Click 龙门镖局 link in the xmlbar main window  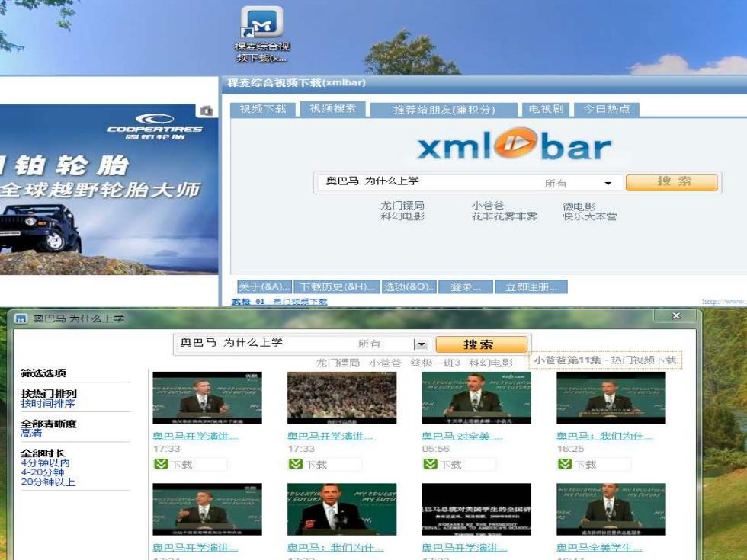[x=402, y=205]
